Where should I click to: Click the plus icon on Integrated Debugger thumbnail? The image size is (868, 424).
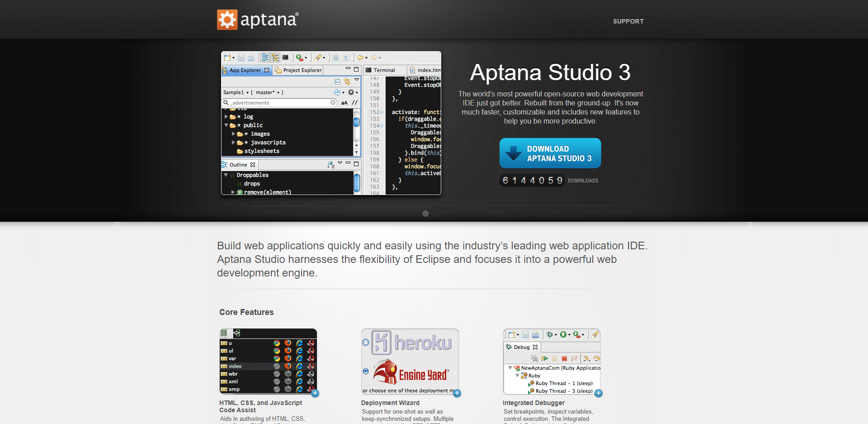coord(599,393)
